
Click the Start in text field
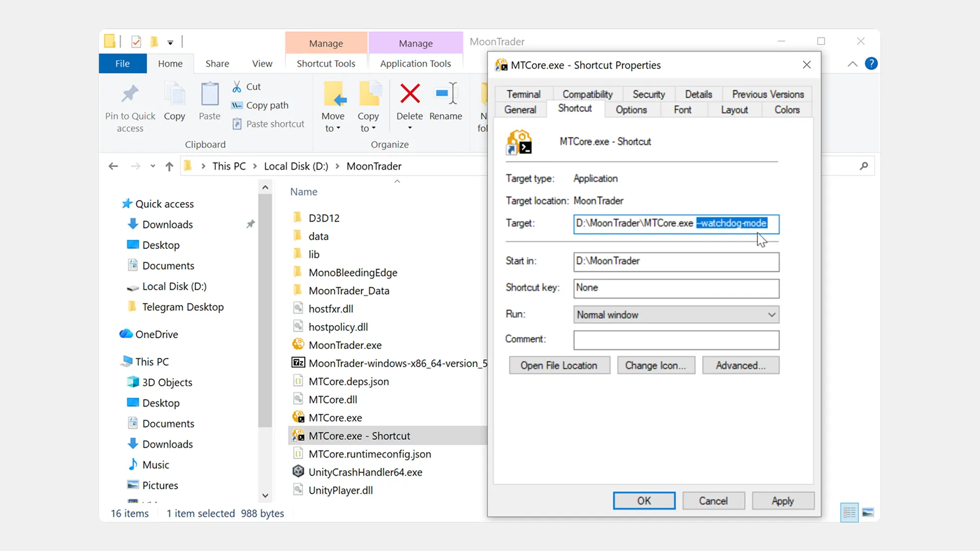[x=676, y=261]
